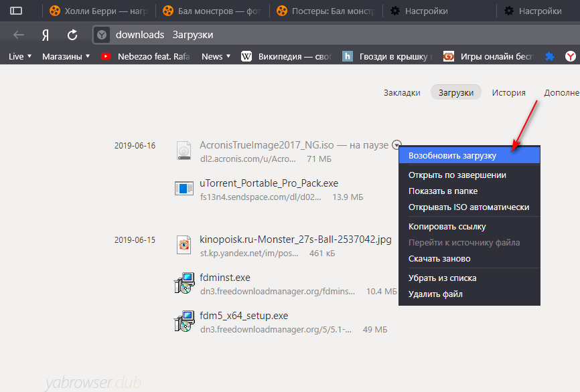Open the Закладки section
This screenshot has height=392, width=580.
coord(402,93)
